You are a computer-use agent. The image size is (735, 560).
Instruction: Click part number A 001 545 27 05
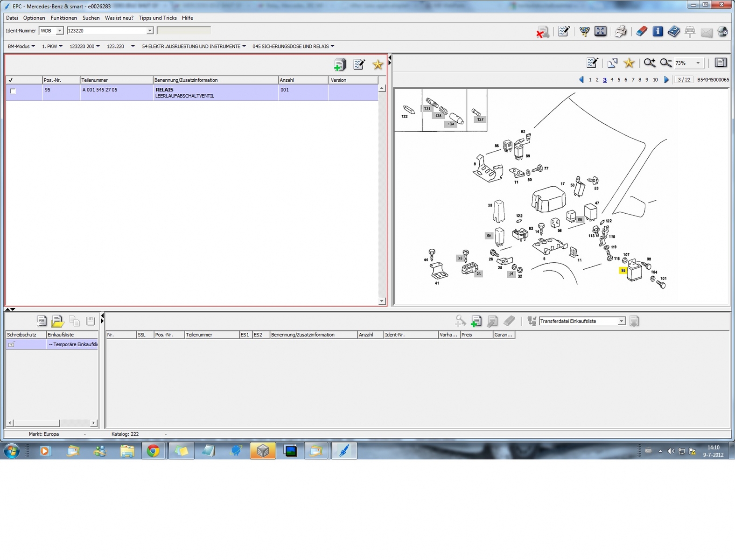(x=100, y=90)
